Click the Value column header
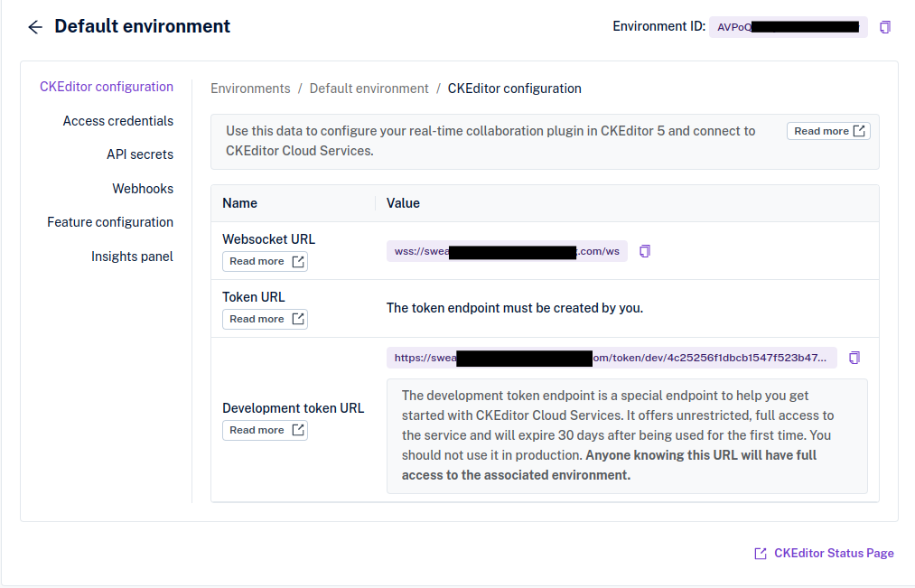 (403, 203)
